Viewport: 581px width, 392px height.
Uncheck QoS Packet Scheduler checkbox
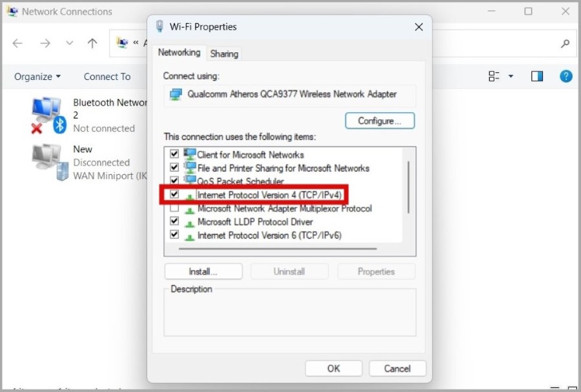(x=174, y=181)
